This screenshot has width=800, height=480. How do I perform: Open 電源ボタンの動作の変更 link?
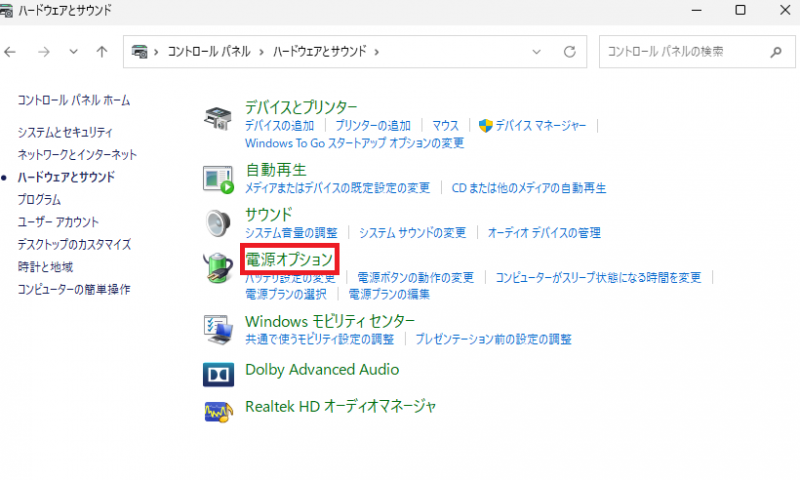(x=415, y=278)
